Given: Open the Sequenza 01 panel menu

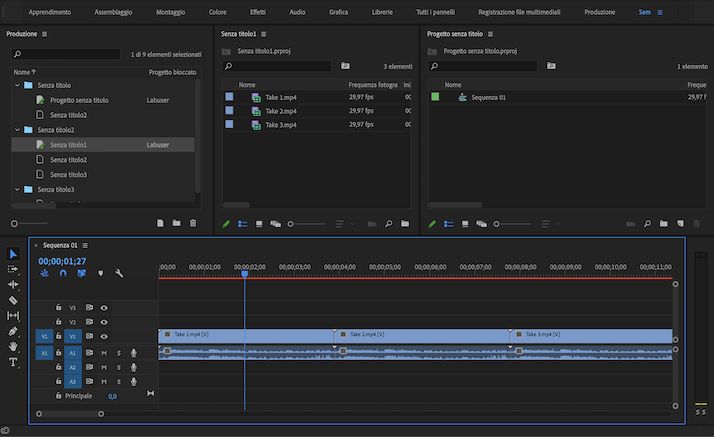Looking at the screenshot, I should coord(86,245).
